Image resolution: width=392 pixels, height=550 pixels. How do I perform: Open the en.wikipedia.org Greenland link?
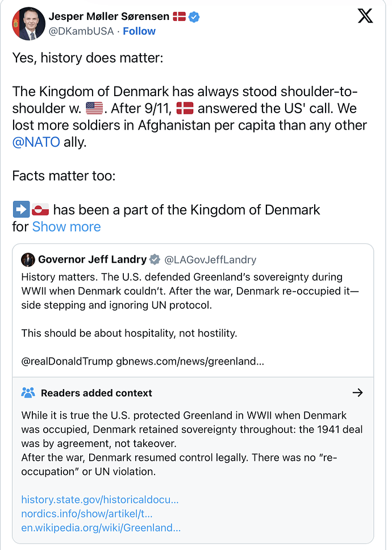pyautogui.click(x=101, y=527)
